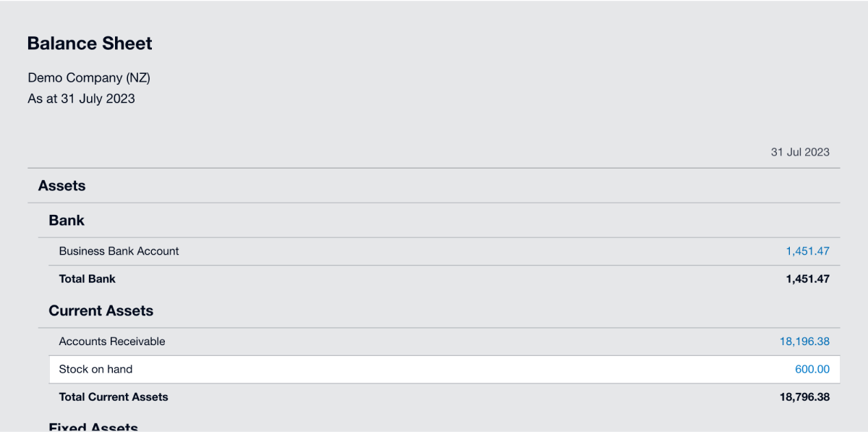Click the bold Total Bank value 1,451.47
Screen dimensions: 868x432
pyautogui.click(x=807, y=279)
